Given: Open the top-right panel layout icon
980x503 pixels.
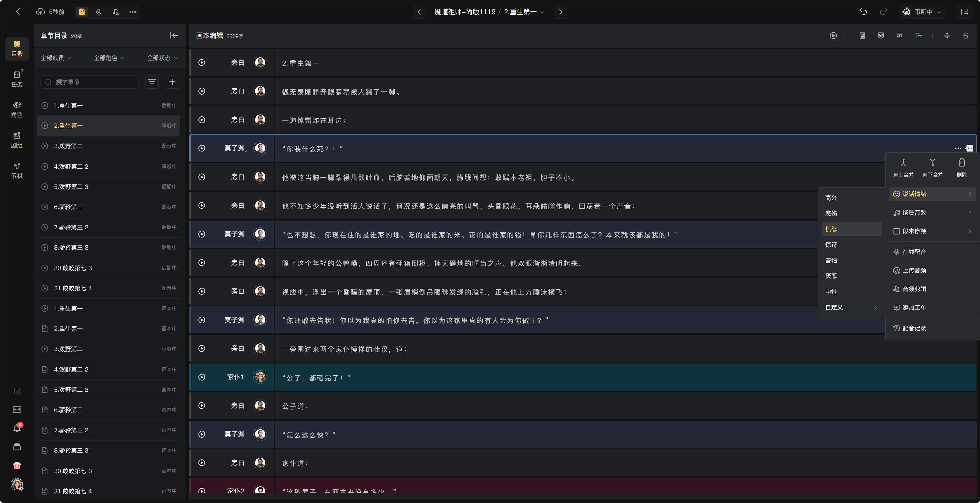Looking at the screenshot, I should pyautogui.click(x=964, y=12).
